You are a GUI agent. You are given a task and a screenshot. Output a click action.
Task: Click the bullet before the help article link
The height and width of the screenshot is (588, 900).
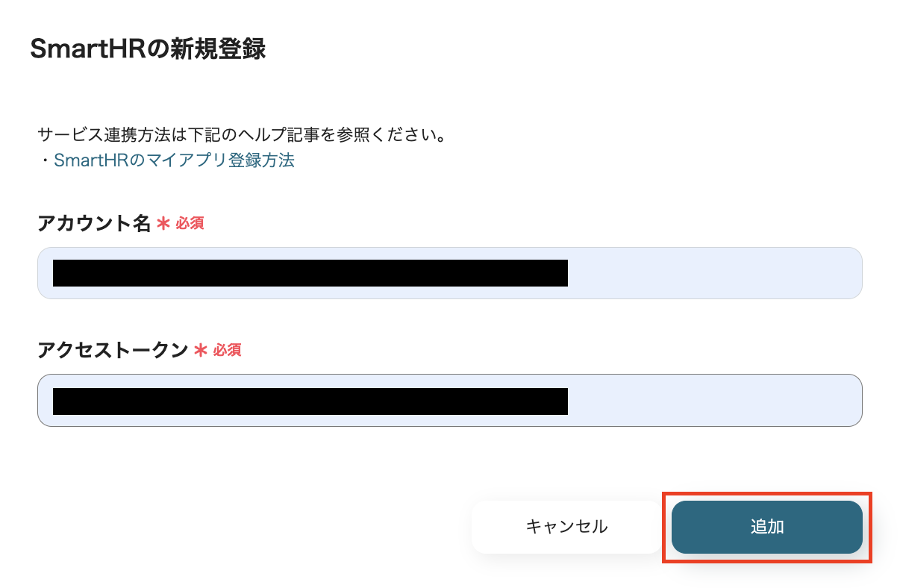46,160
